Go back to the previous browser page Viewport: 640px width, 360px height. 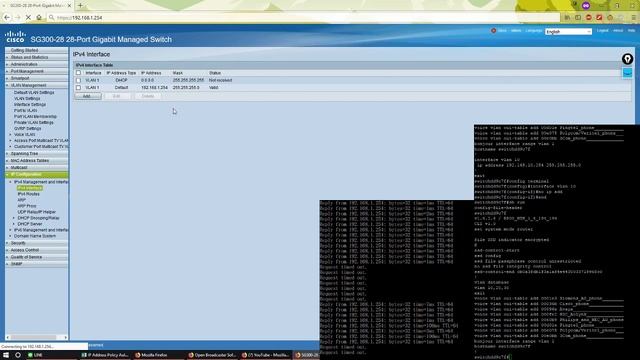7,18
